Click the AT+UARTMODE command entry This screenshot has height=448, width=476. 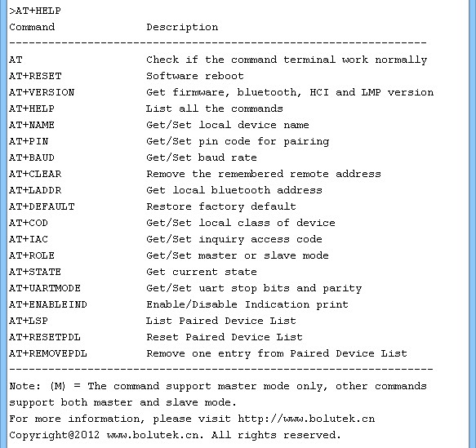click(45, 288)
